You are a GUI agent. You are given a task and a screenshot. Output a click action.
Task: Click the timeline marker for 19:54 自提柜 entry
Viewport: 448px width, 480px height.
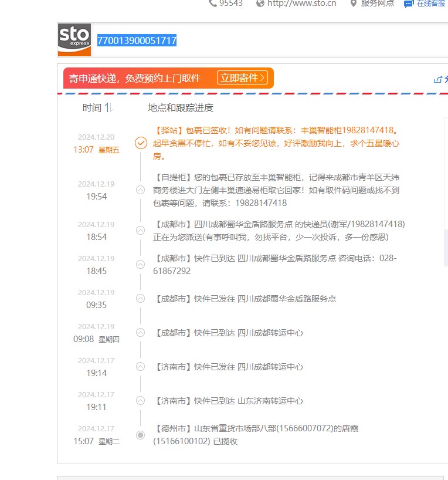[141, 190]
